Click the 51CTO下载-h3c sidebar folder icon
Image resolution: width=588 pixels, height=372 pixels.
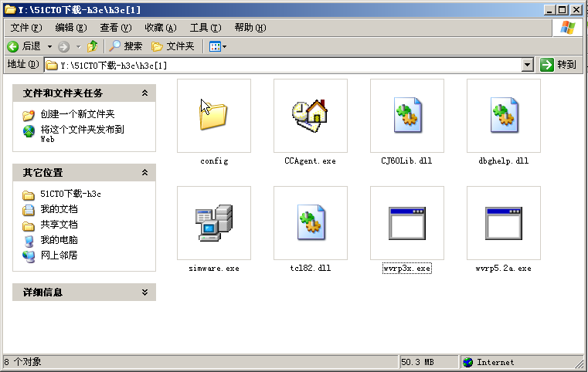click(29, 195)
